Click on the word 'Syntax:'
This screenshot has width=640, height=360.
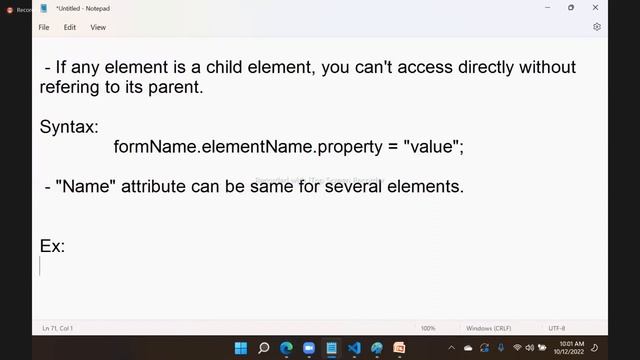(69, 127)
